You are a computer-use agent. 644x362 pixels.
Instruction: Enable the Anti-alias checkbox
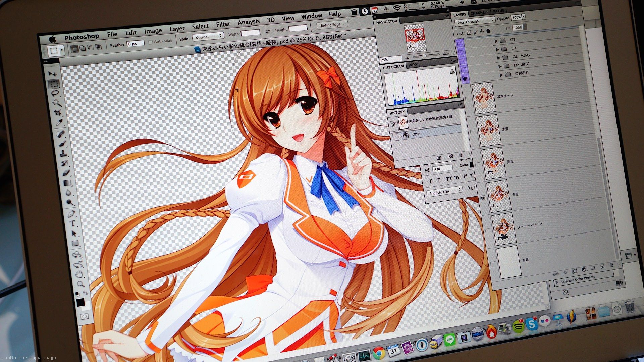pos(151,42)
